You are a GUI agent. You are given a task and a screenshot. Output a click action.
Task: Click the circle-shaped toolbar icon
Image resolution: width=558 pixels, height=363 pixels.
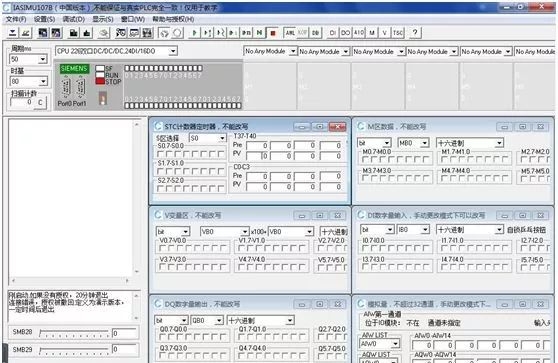tap(177, 33)
